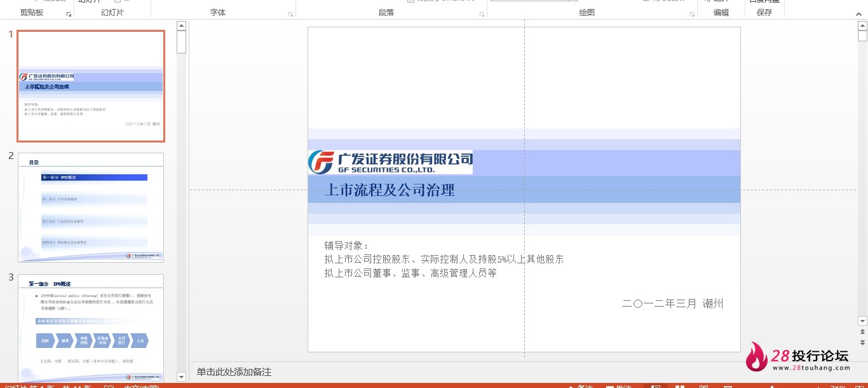Click the 字体 group label
The width and height of the screenshot is (868, 388).
point(218,13)
